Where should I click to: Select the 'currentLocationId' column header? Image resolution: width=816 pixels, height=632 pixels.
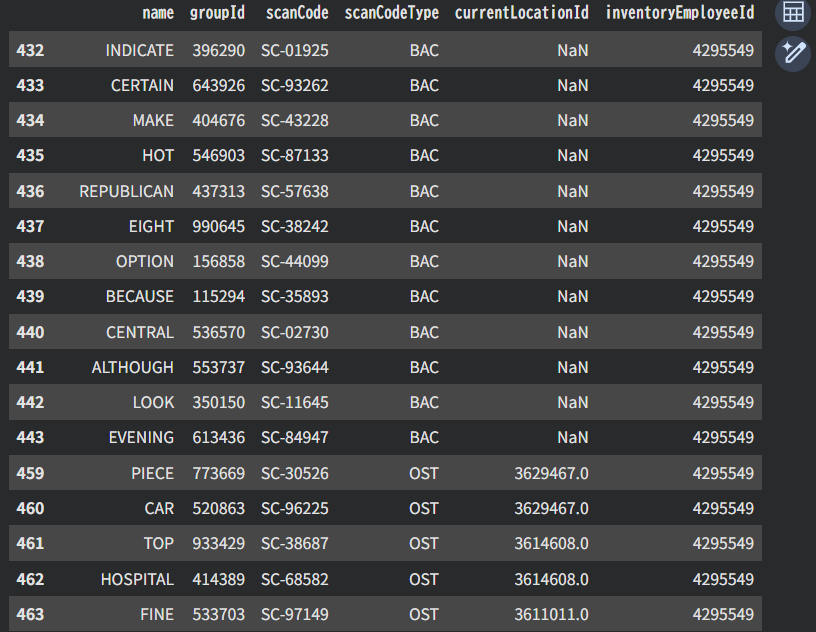click(x=521, y=13)
